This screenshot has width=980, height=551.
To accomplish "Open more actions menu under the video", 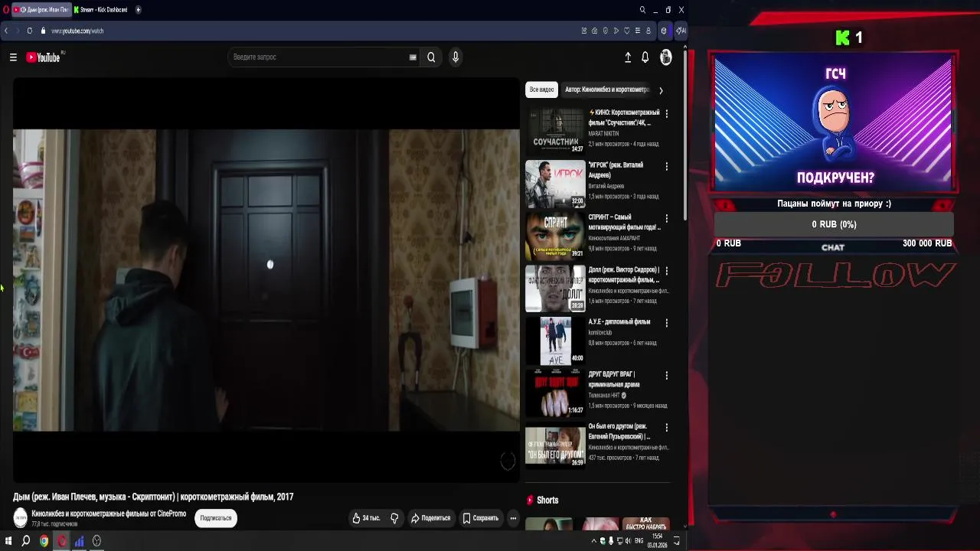I will (x=513, y=518).
